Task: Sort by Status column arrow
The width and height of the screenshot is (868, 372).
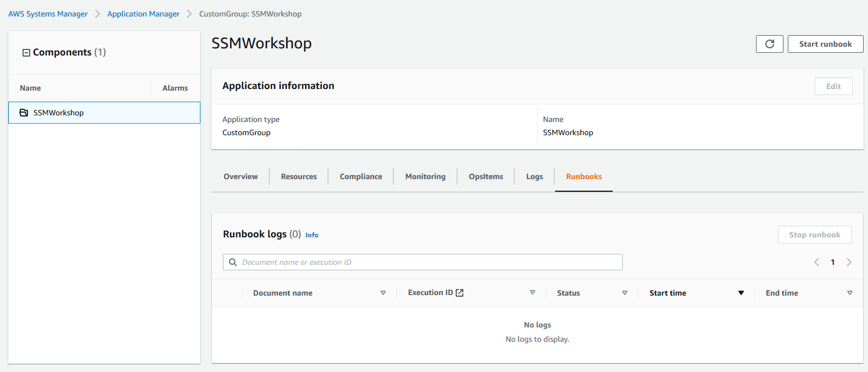Action: click(625, 293)
